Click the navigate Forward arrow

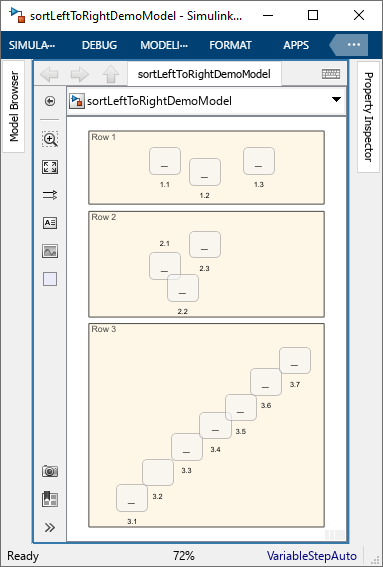(80, 74)
